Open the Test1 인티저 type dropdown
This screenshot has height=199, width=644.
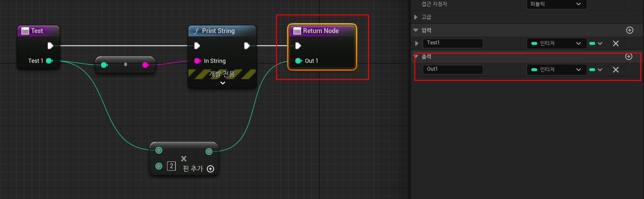[x=557, y=43]
